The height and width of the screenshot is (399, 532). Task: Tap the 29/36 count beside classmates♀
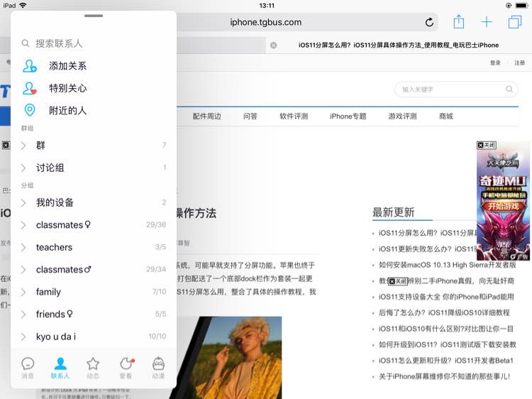click(156, 225)
